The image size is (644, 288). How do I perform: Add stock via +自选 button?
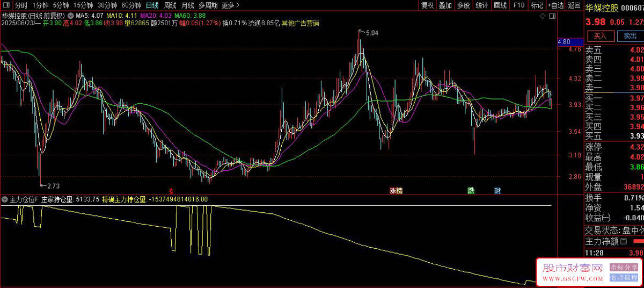click(555, 5)
